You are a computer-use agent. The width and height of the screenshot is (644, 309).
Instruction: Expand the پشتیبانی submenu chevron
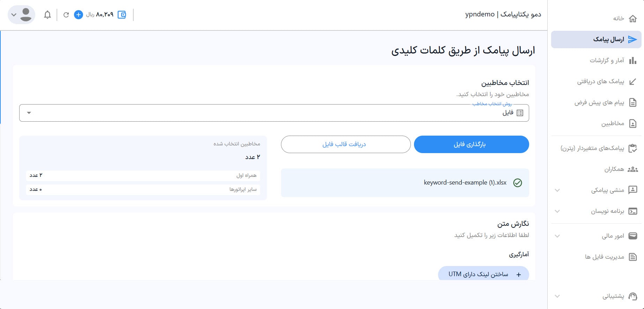click(557, 296)
